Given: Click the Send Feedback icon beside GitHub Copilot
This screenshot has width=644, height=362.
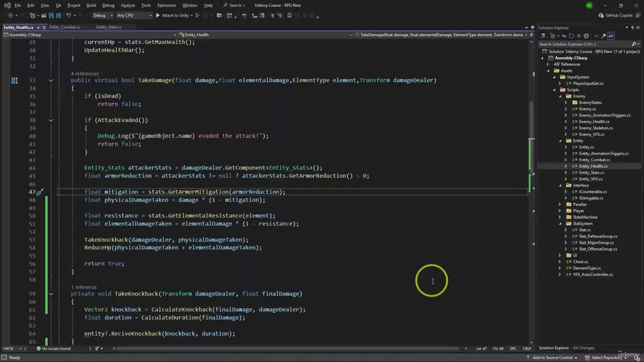Looking at the screenshot, I should (639, 16).
